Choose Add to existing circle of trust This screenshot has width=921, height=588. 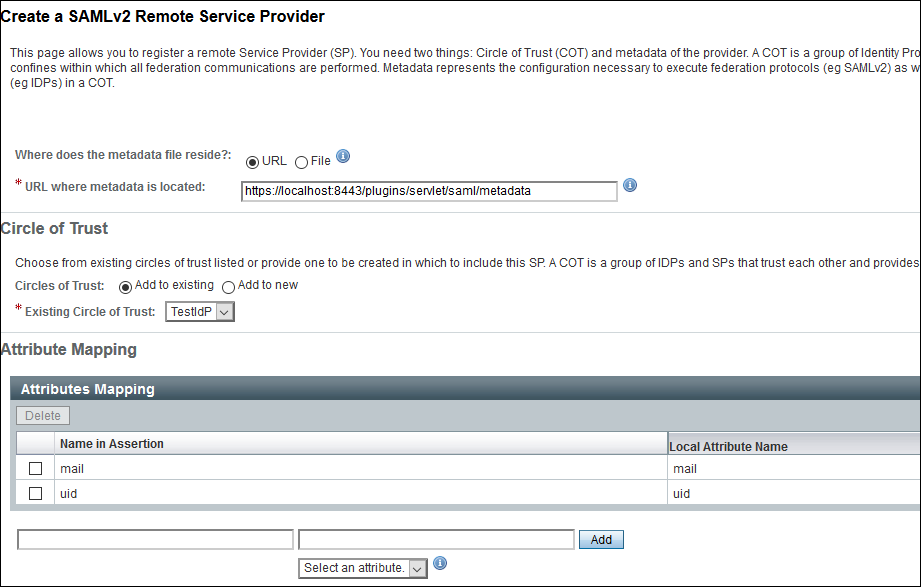(x=125, y=285)
